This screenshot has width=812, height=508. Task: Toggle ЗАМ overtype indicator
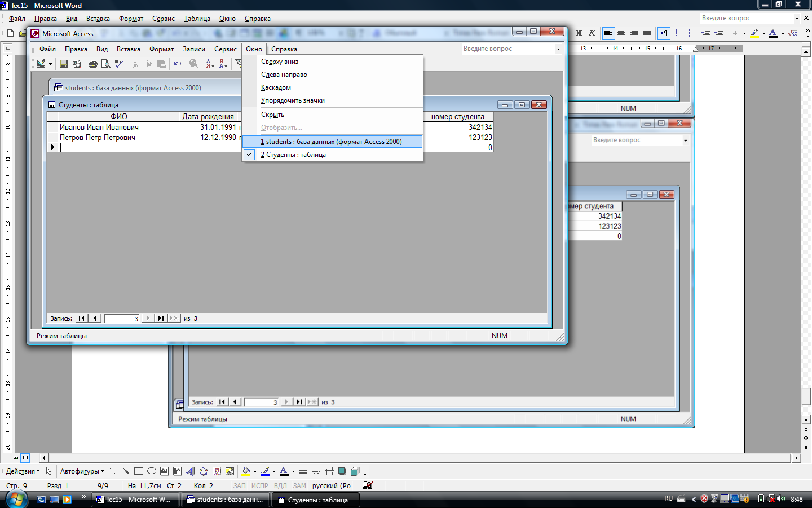[x=299, y=485]
